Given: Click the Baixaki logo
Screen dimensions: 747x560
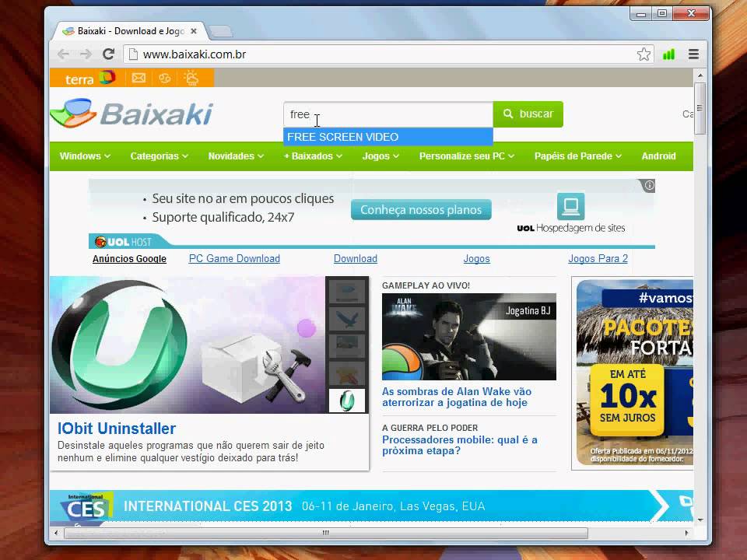Looking at the screenshot, I should (132, 114).
